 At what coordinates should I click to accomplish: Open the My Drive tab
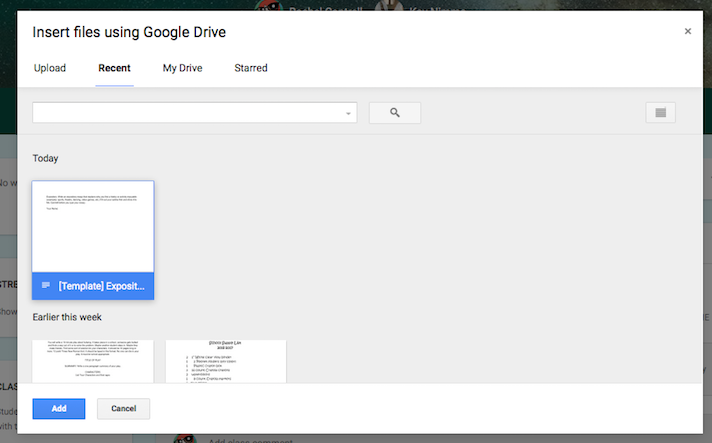coord(183,68)
